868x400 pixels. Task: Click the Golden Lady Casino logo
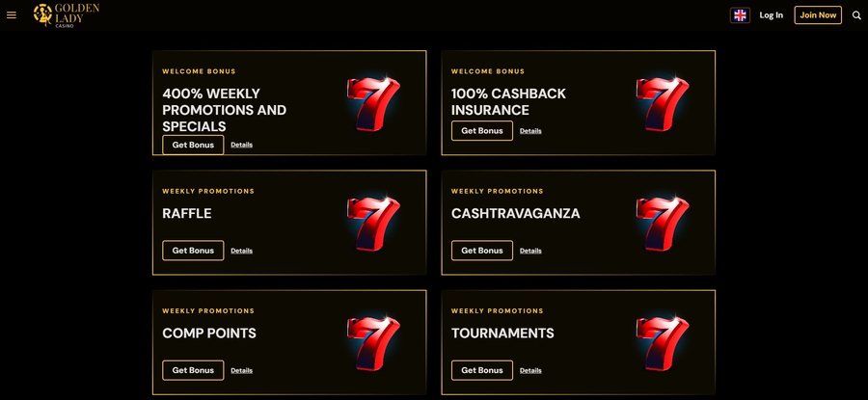tap(67, 14)
